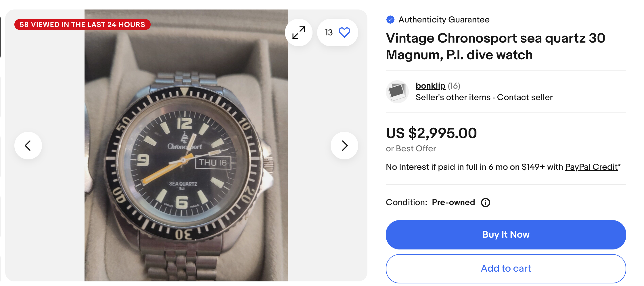Open the bonklip seller profile link

pos(430,86)
